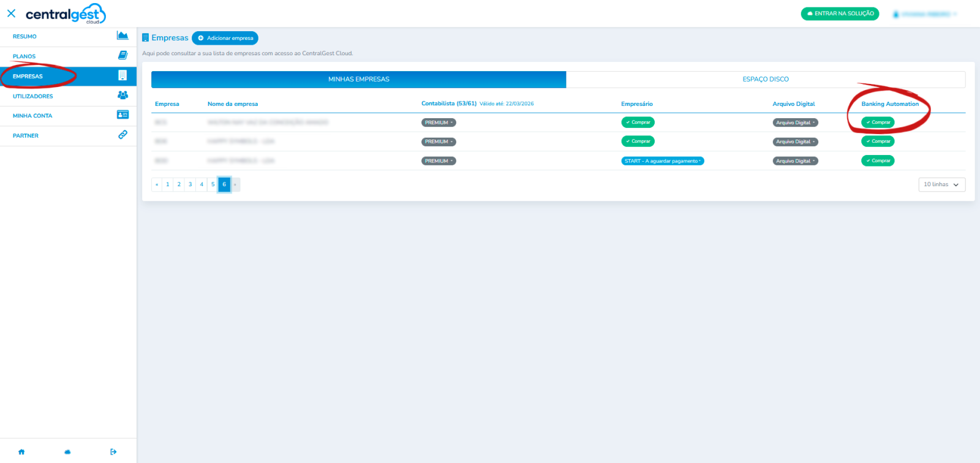Click the Minha Conta ID card icon
This screenshot has width=980, height=463.
pyautogui.click(x=123, y=115)
